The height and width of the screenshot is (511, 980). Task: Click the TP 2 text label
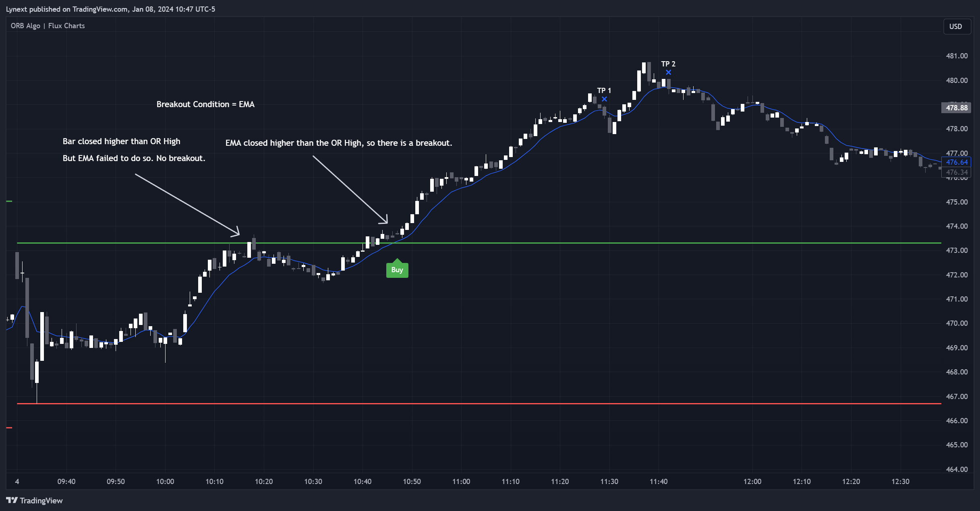668,64
